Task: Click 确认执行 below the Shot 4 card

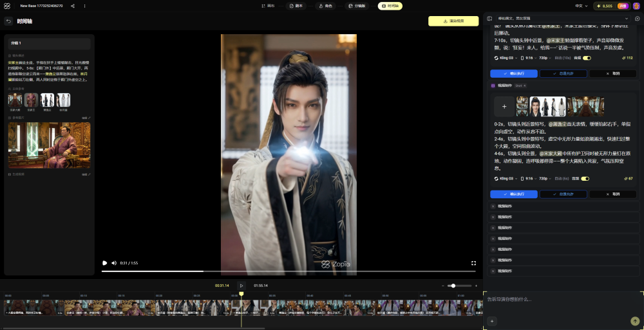Action: [x=514, y=194]
